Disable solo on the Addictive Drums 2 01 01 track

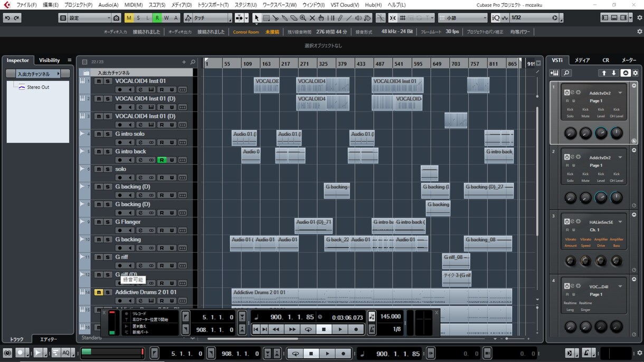pos(108,292)
